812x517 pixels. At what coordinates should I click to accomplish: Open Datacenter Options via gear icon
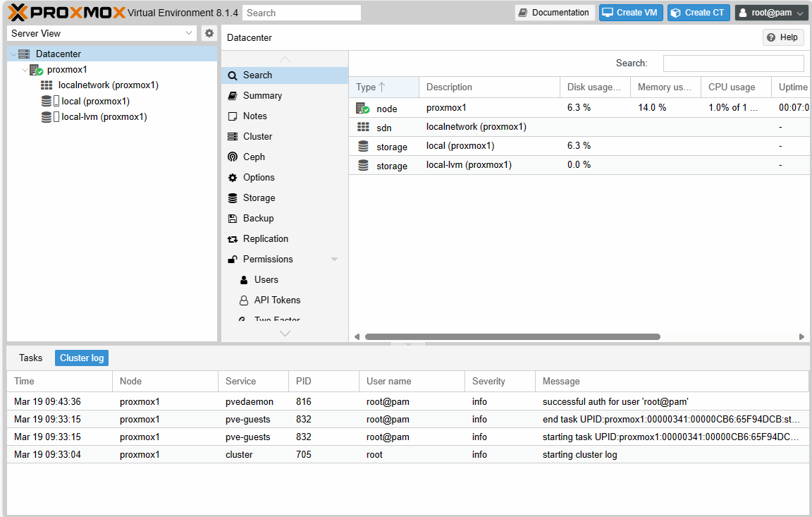pos(233,177)
